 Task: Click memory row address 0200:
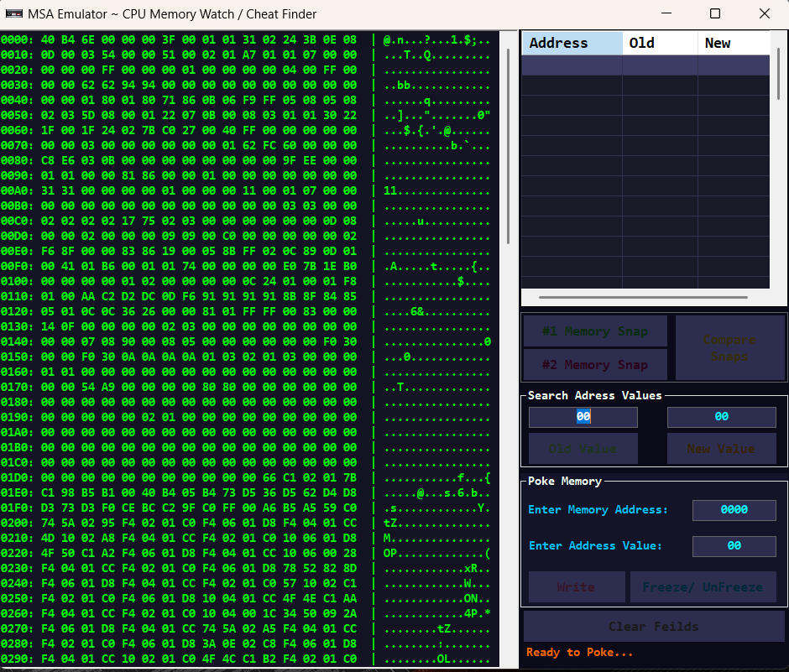pyautogui.click(x=17, y=523)
